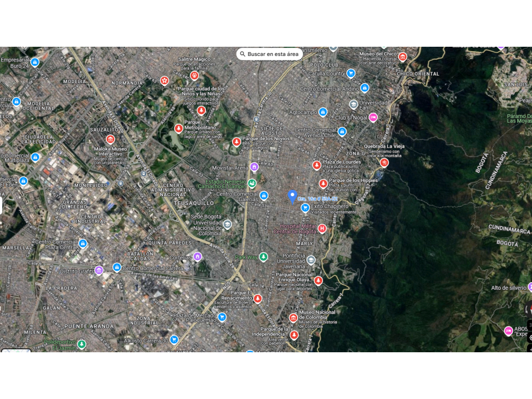The width and height of the screenshot is (532, 399).
Task: Open the Agrocampo shop marker
Action: click(x=323, y=112)
